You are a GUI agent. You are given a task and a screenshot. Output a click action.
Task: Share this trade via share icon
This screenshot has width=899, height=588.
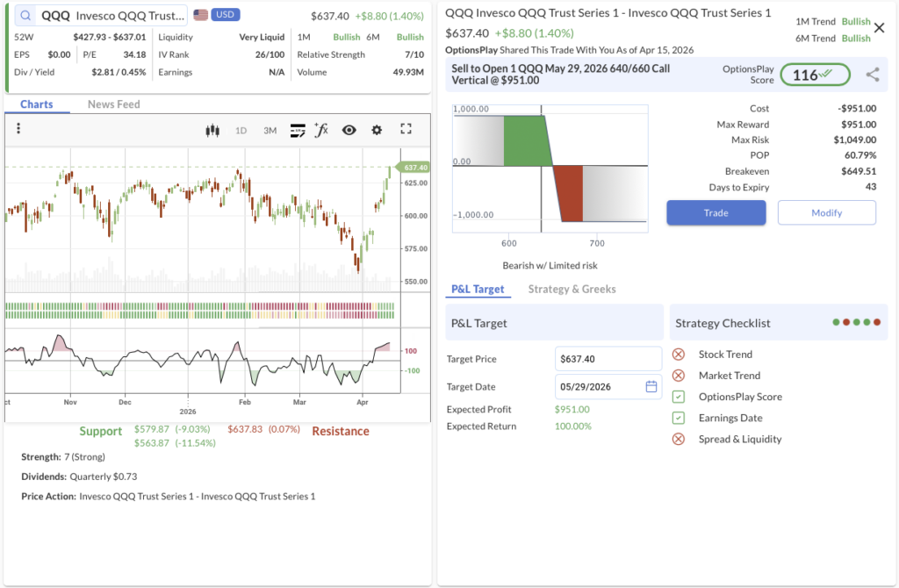point(872,75)
